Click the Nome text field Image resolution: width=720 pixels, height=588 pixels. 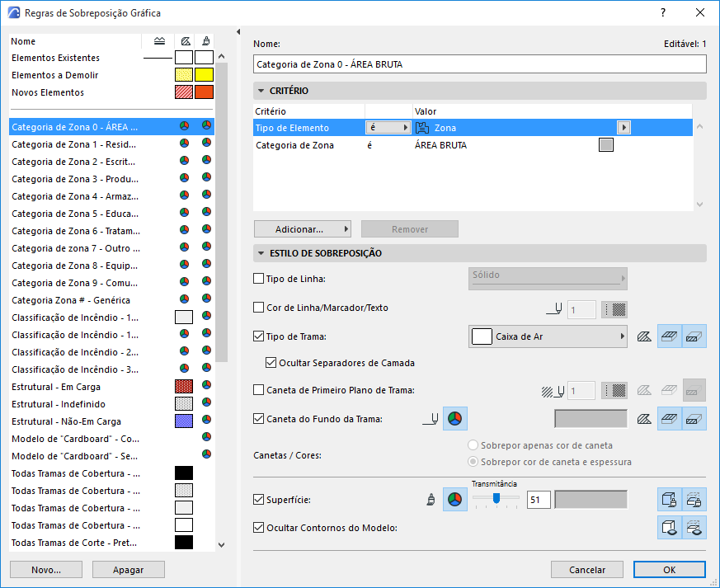480,64
